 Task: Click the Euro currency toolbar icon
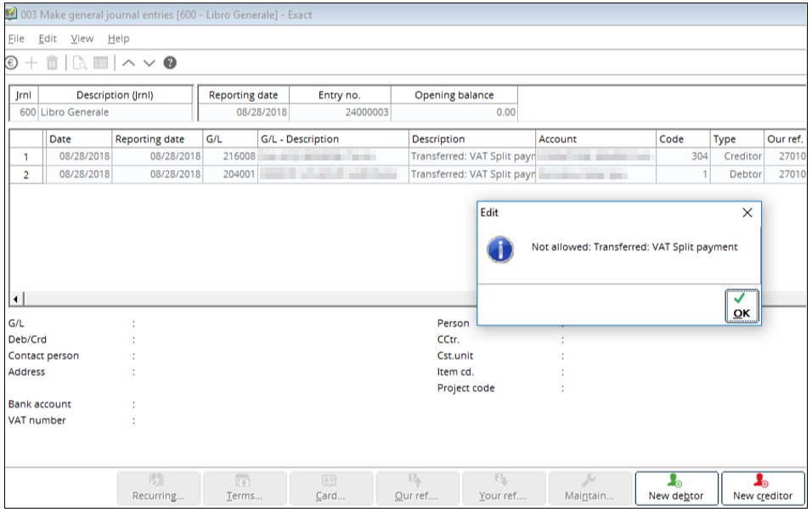click(x=12, y=63)
